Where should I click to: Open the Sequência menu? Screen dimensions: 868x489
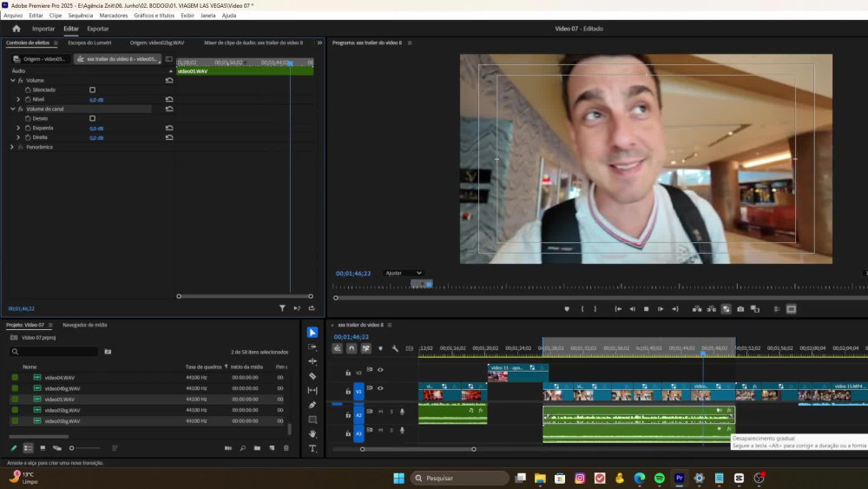point(80,16)
